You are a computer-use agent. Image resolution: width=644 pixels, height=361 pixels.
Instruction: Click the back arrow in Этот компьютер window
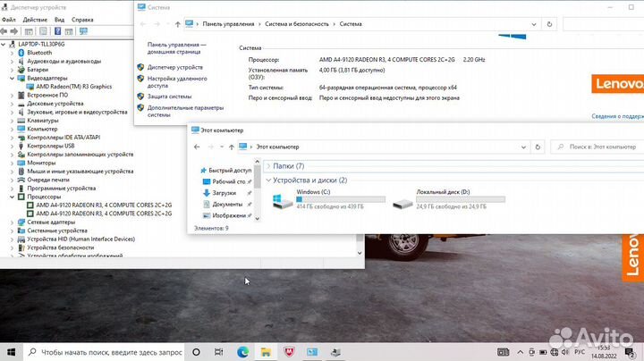(197, 147)
